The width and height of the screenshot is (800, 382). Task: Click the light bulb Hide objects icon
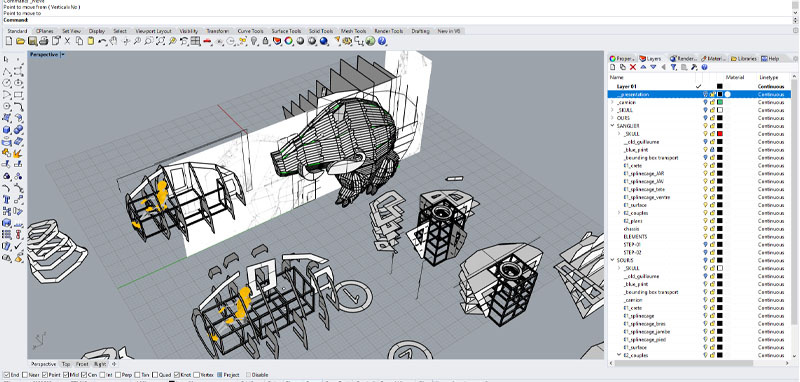coord(254,41)
